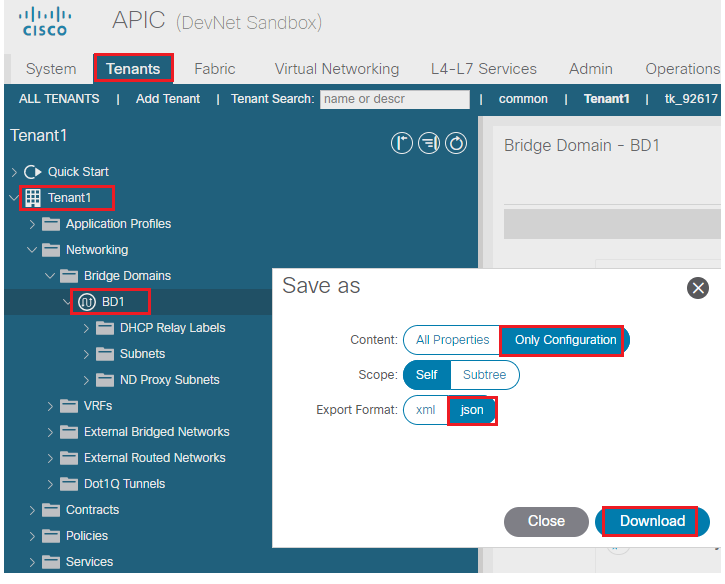This screenshot has width=725, height=584.
Task: Click the Networking folder icon
Action: point(51,250)
